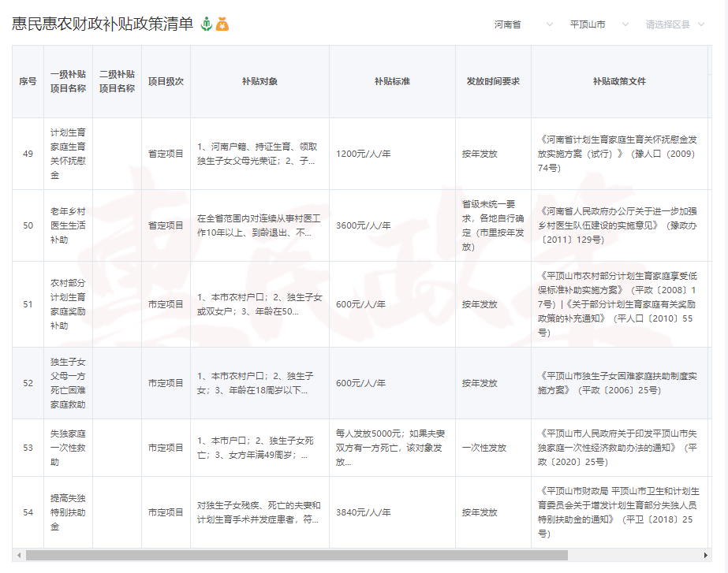Click the 平政〔2008〕17号 policy document cell

[x=618, y=304]
